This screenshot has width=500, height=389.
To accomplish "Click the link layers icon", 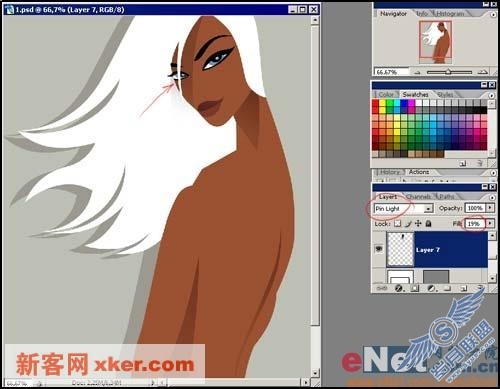I will [x=382, y=288].
